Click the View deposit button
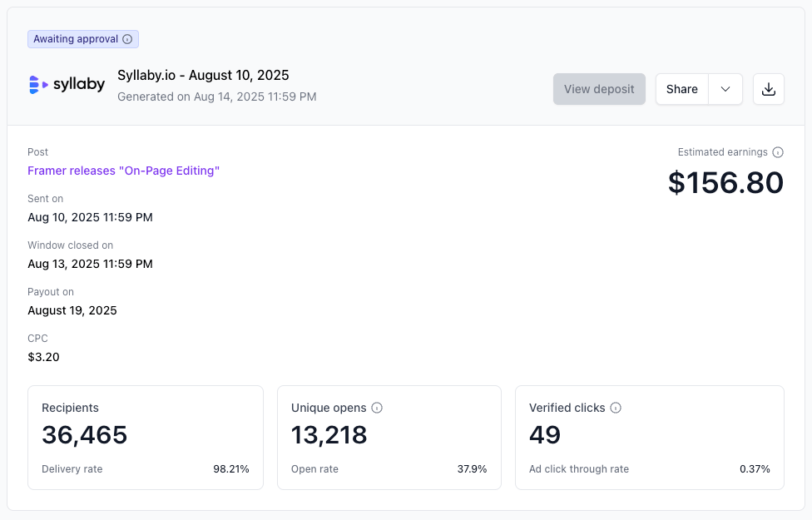The width and height of the screenshot is (812, 520). click(x=599, y=89)
